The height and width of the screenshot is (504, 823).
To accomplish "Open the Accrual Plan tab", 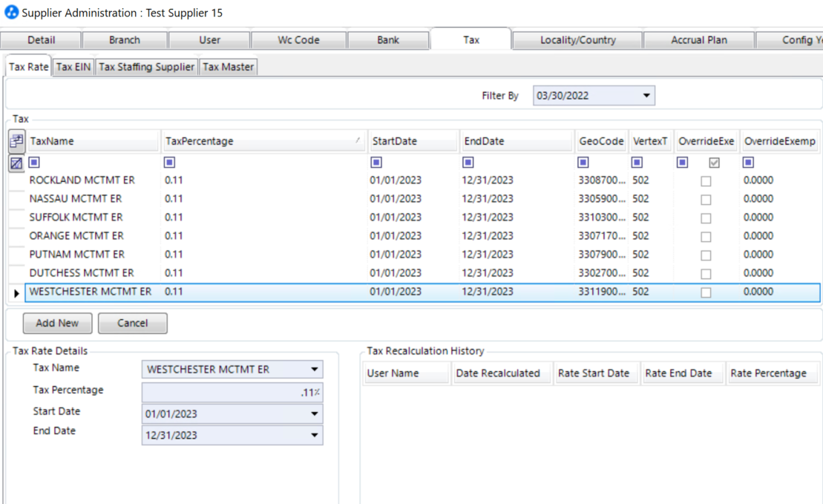I will coord(698,40).
